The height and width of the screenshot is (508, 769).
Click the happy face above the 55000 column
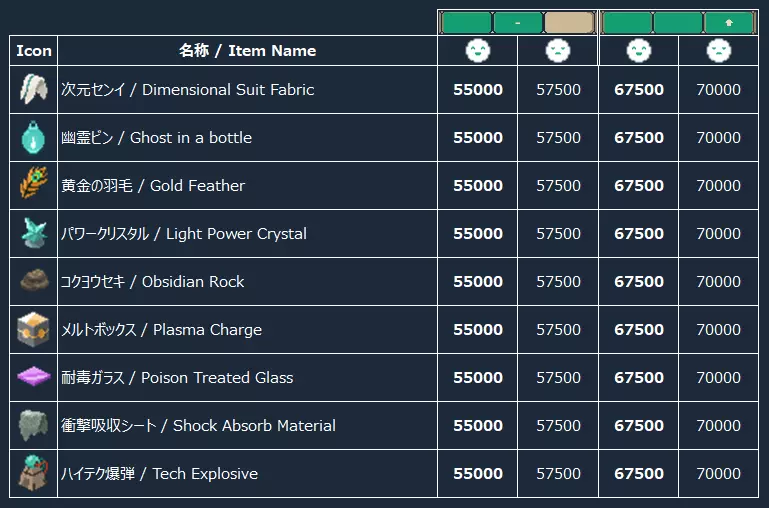(x=478, y=50)
